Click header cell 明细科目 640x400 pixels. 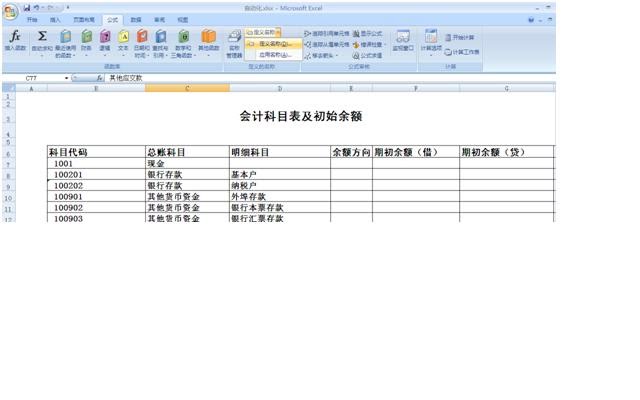[280, 152]
